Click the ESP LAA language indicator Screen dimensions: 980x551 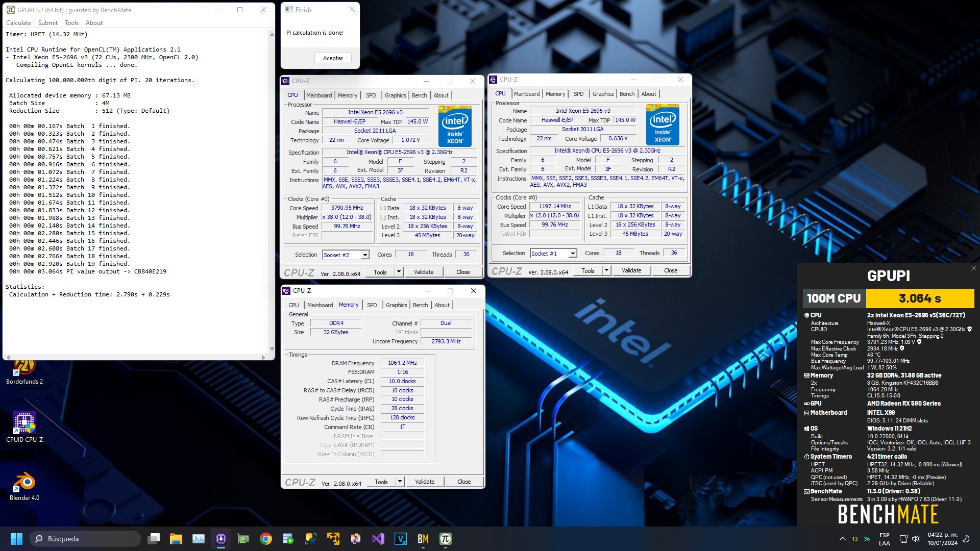(x=885, y=539)
